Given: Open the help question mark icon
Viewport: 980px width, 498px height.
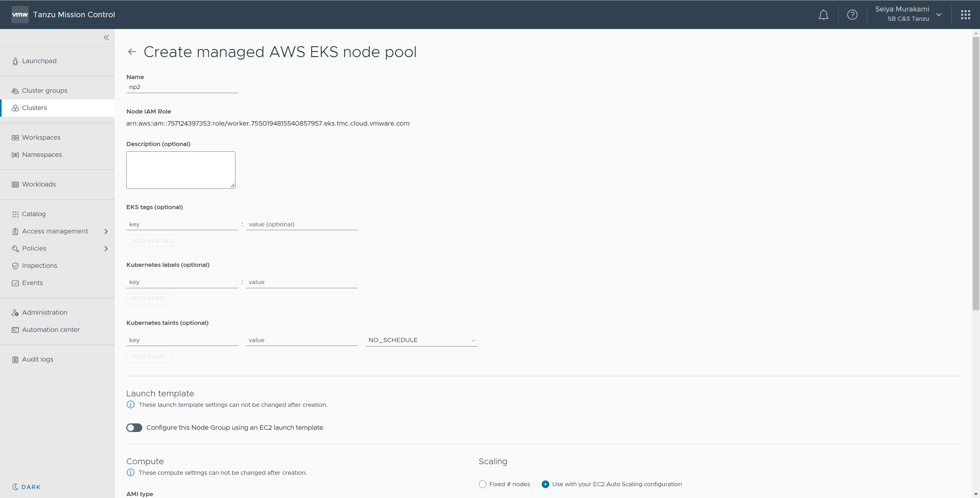Looking at the screenshot, I should 852,15.
